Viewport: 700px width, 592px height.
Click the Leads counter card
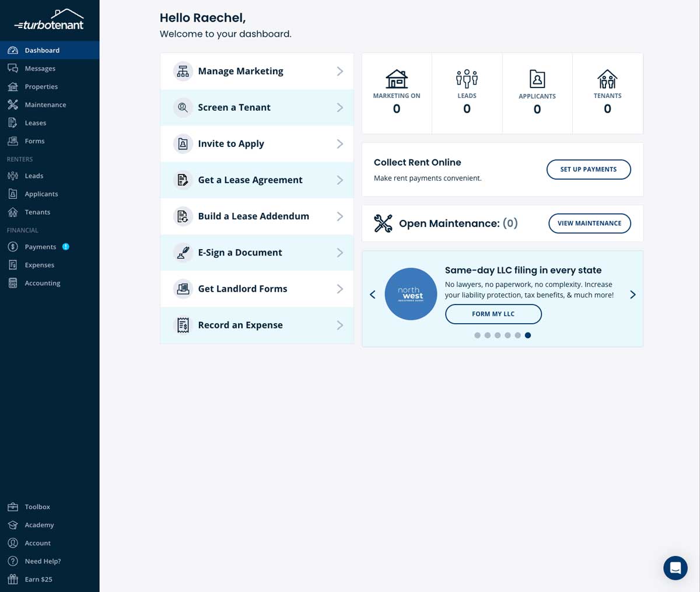click(x=467, y=93)
